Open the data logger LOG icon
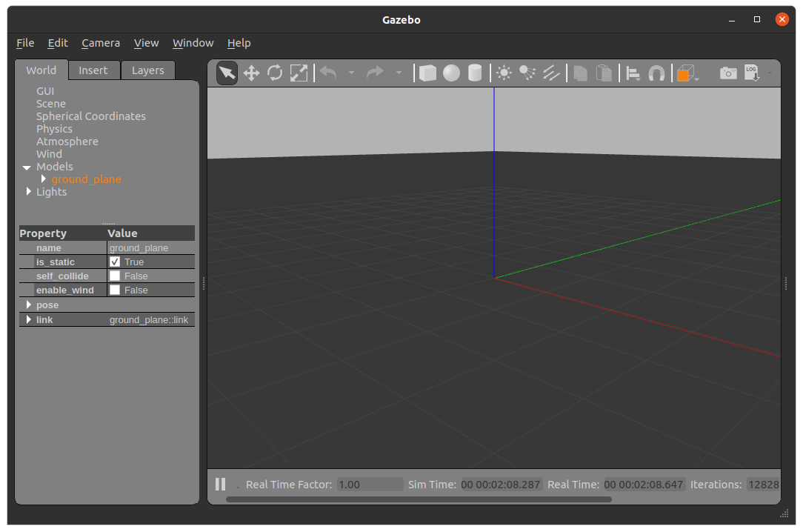Screen dimensions: 803x532 752,73
